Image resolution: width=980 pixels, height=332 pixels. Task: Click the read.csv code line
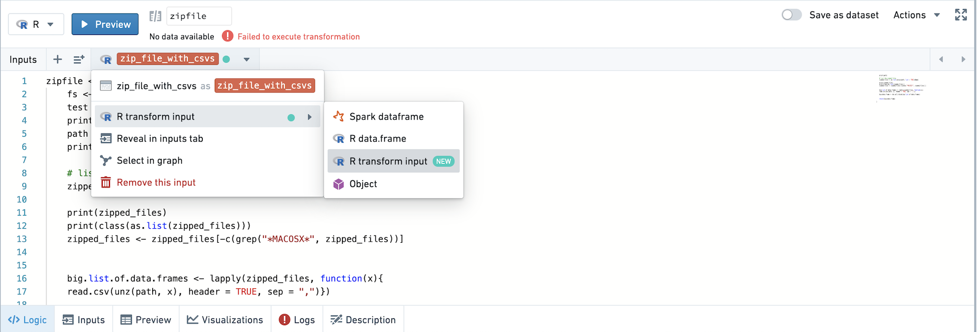tap(199, 291)
